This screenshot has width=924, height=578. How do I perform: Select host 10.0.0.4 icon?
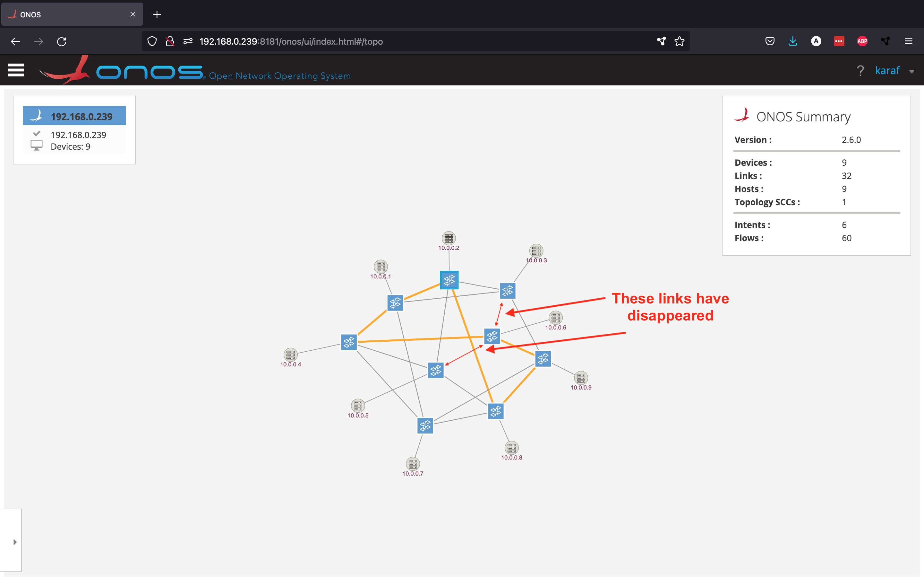click(x=290, y=355)
